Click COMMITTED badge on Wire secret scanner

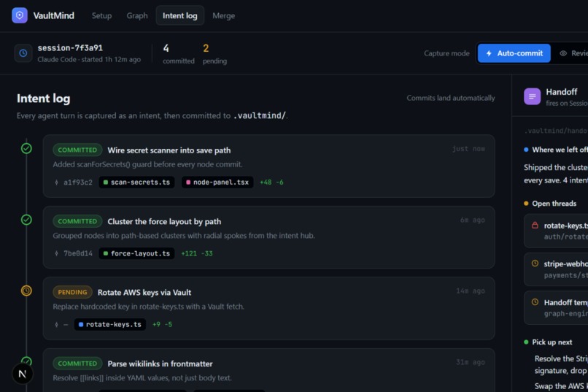(x=77, y=150)
